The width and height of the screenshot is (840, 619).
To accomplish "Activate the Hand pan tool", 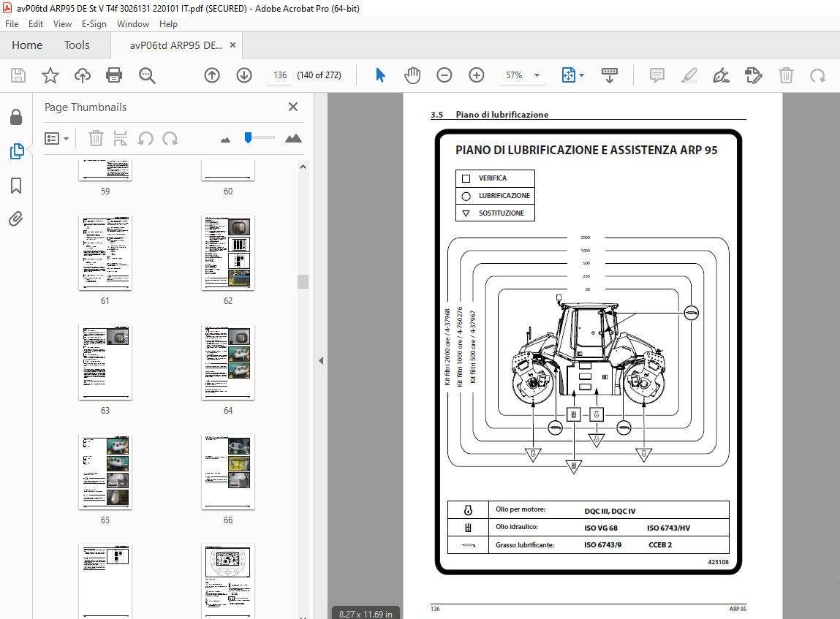I will click(412, 75).
